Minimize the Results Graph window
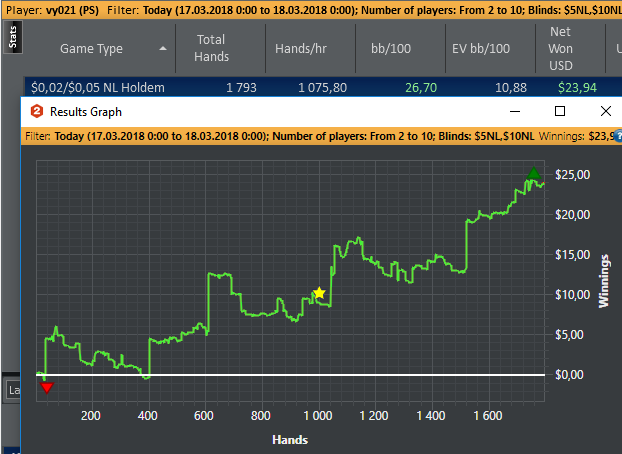 [515, 112]
